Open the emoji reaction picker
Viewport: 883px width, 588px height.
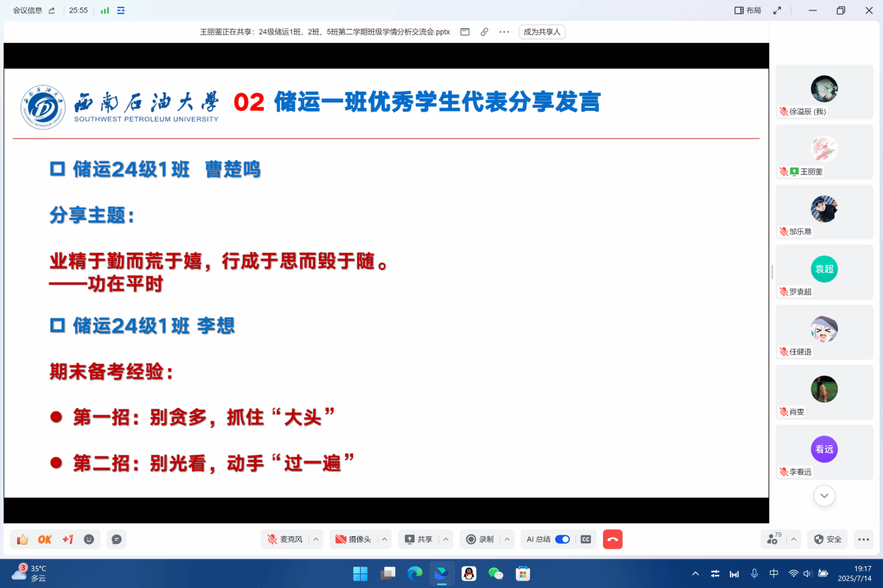[x=89, y=539]
